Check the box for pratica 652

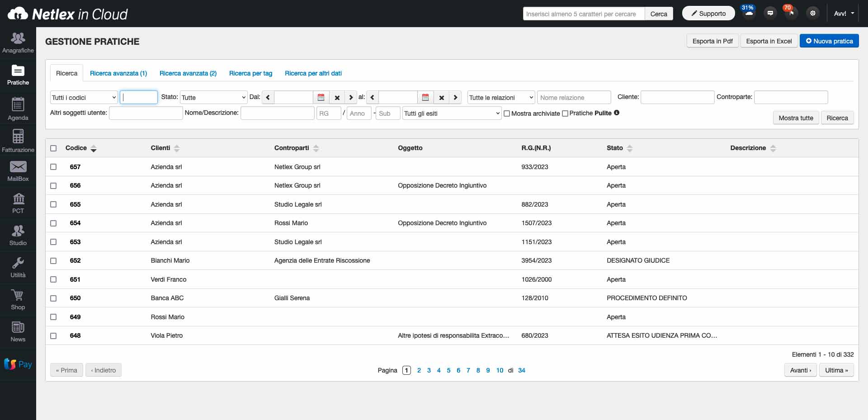tap(53, 261)
